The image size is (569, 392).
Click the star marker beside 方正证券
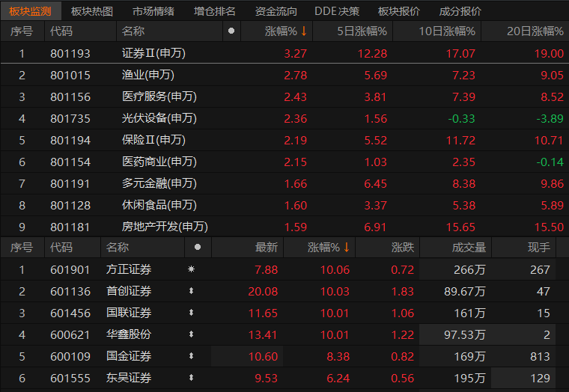(x=191, y=270)
